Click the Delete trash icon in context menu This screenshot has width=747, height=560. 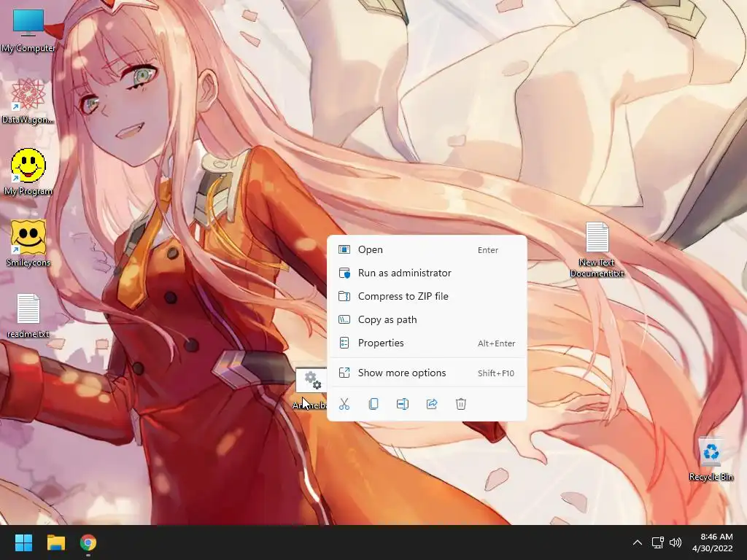coord(461,404)
